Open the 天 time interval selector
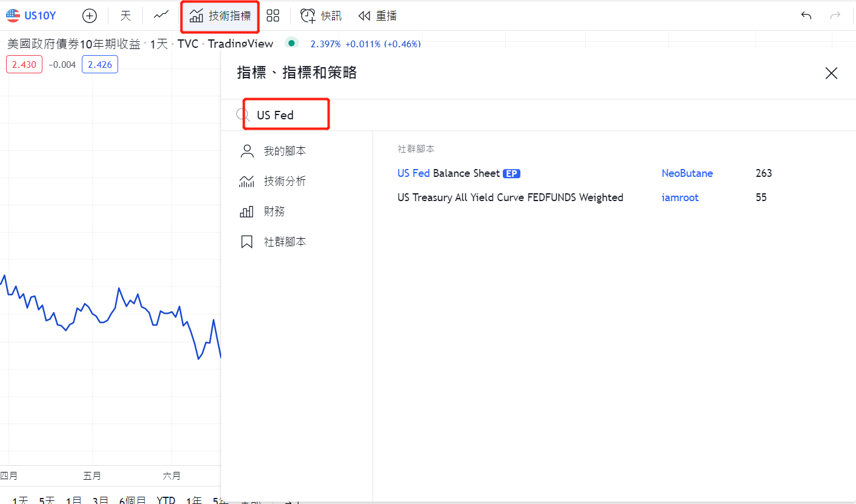Image resolution: width=856 pixels, height=504 pixels. click(x=125, y=16)
